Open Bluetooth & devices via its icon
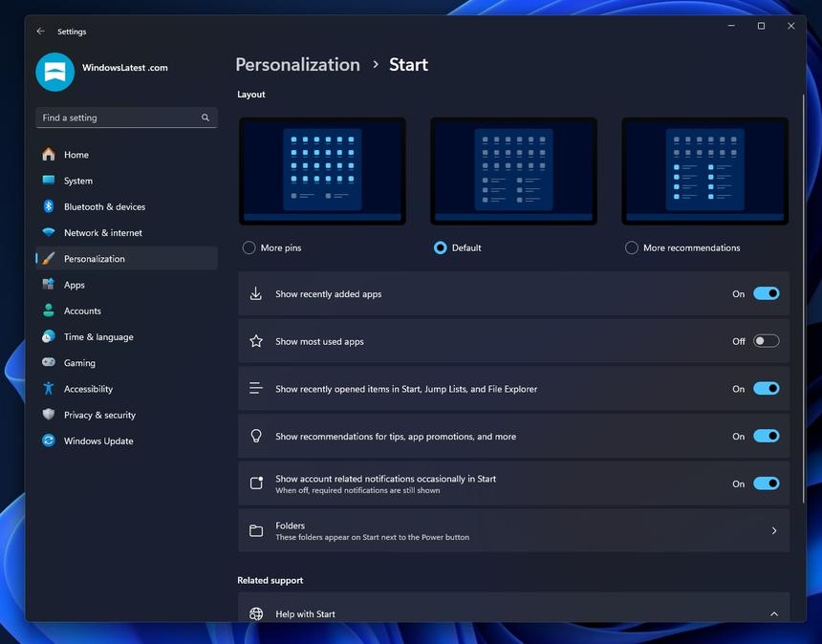The height and width of the screenshot is (644, 822). [48, 206]
